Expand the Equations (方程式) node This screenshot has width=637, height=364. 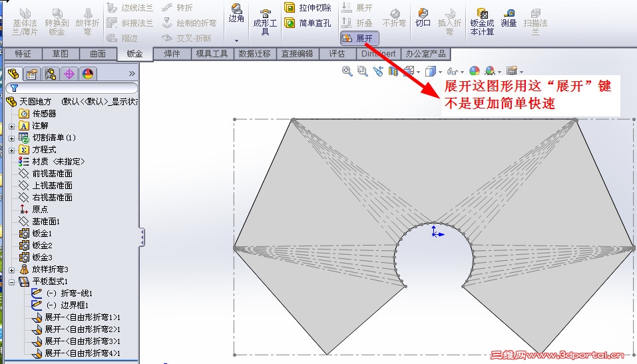12,150
